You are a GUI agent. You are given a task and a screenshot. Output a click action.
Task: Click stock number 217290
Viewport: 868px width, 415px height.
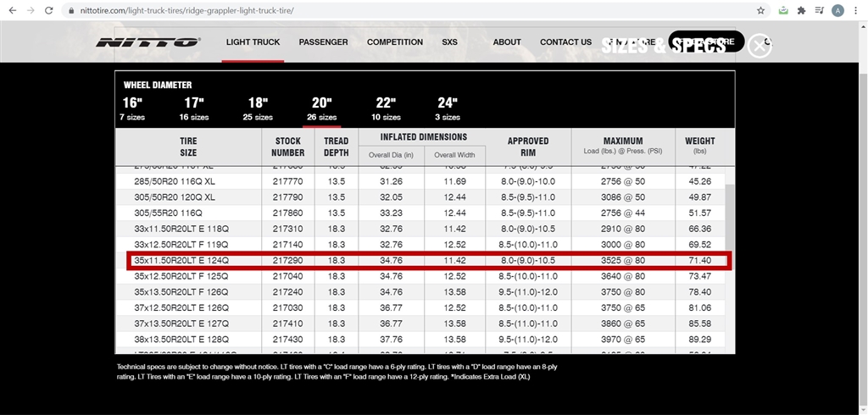pos(288,260)
